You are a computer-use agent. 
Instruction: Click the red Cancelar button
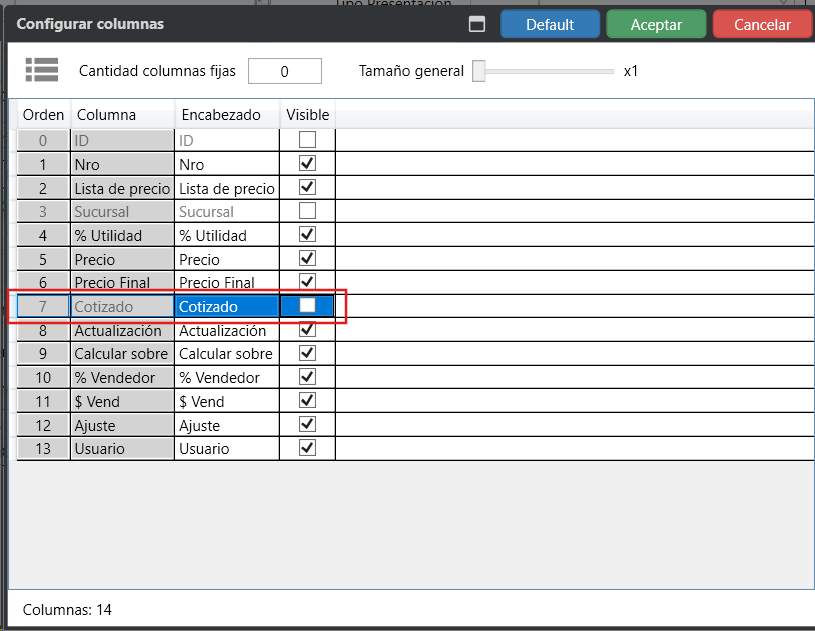(762, 25)
